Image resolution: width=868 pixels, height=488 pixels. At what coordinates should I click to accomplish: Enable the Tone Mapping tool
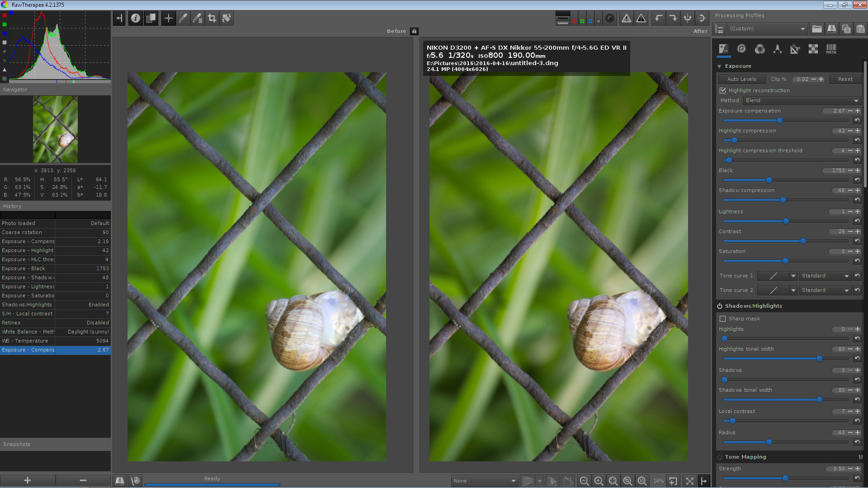pos(720,457)
